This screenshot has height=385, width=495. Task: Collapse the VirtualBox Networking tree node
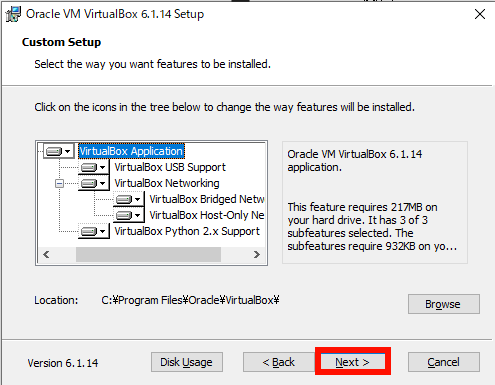(59, 183)
